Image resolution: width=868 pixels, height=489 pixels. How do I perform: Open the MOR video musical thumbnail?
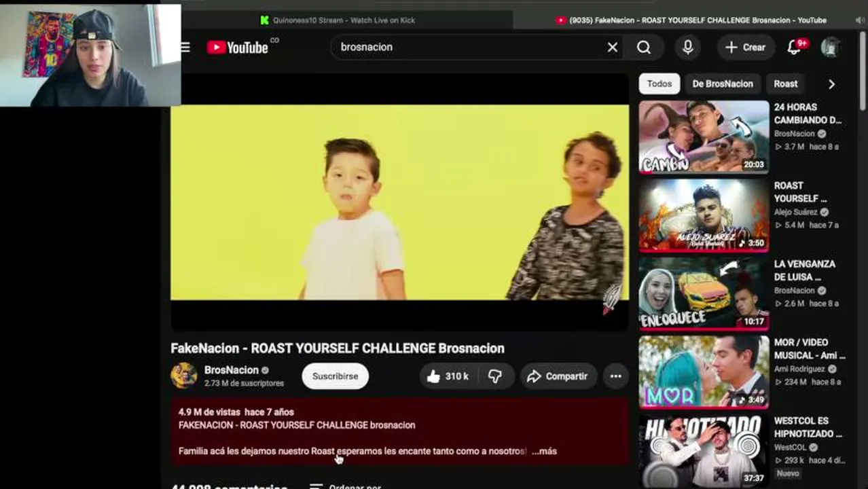coord(704,372)
